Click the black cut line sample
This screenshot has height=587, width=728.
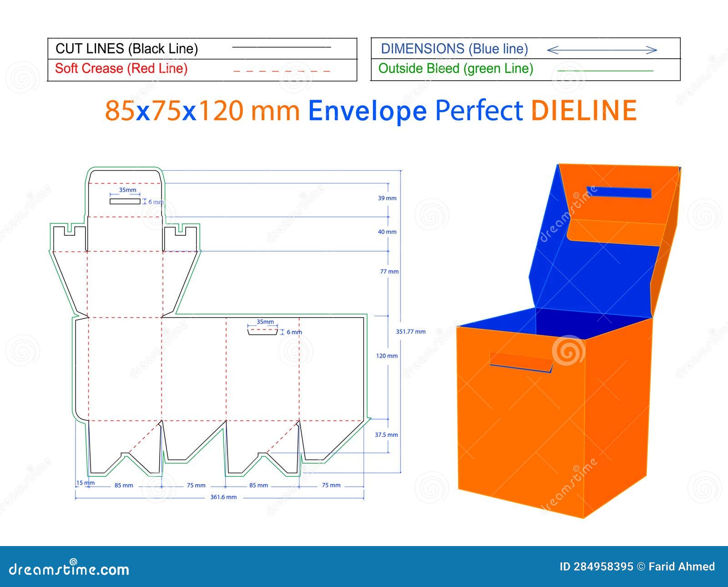pyautogui.click(x=282, y=47)
